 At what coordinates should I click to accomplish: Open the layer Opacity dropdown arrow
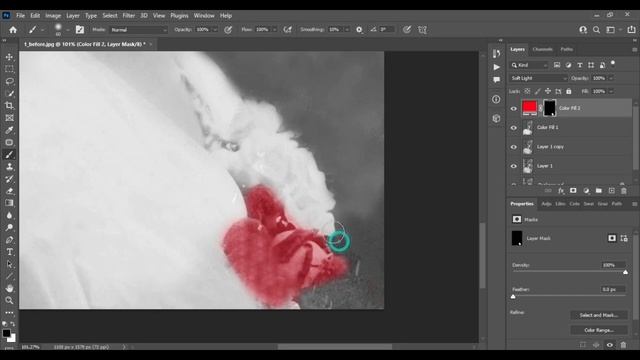point(611,78)
